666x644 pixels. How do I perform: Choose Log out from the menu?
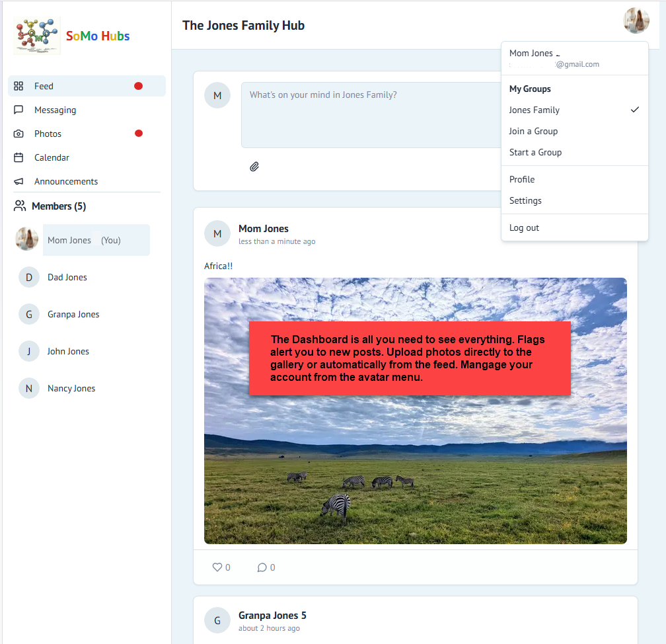(524, 227)
